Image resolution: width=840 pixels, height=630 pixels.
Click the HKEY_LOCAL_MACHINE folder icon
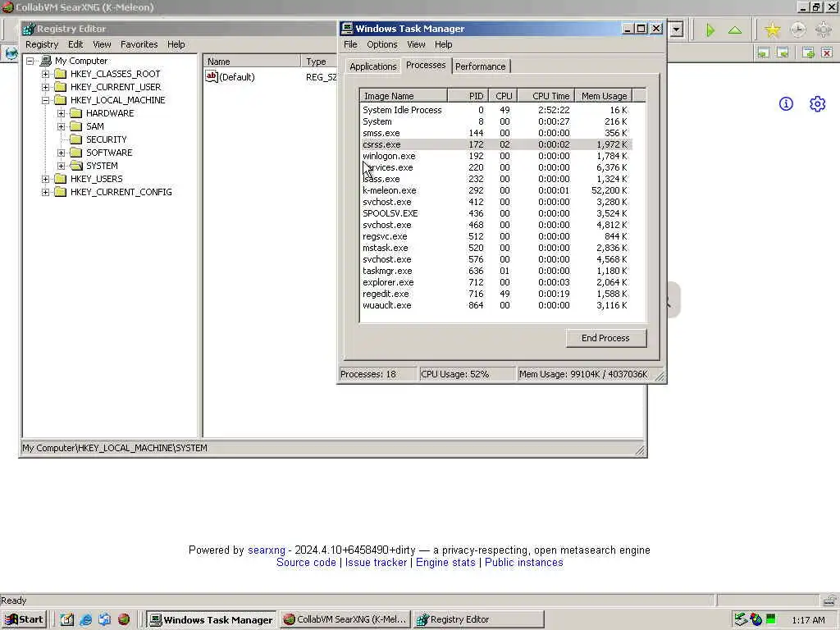click(61, 100)
